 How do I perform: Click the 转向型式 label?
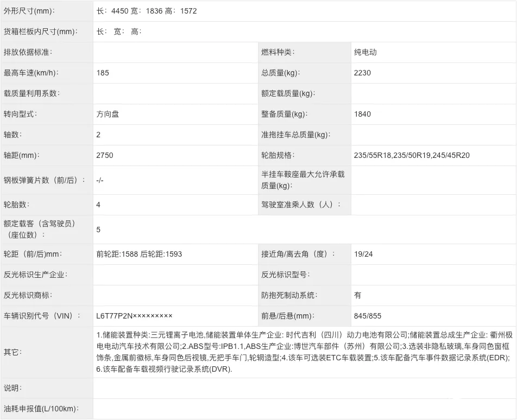coord(20,114)
